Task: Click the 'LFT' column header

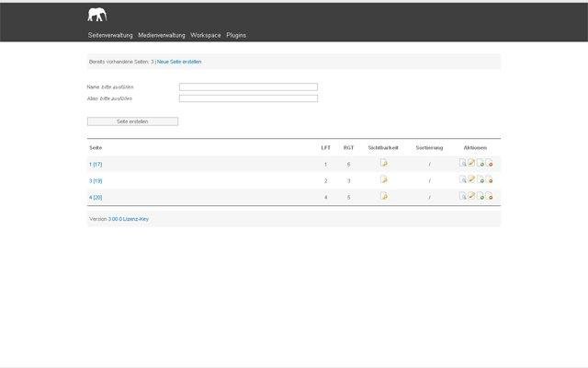Action: pyautogui.click(x=325, y=147)
